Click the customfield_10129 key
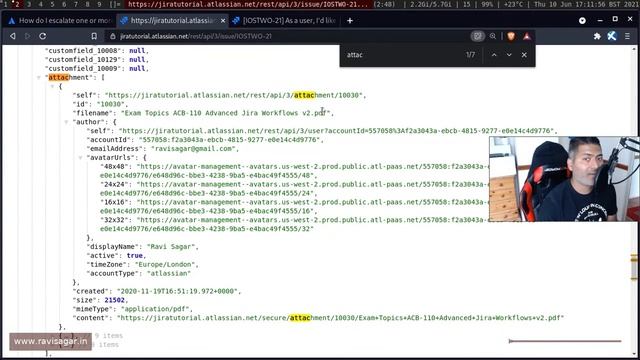The height and width of the screenshot is (360, 640). (x=83, y=59)
